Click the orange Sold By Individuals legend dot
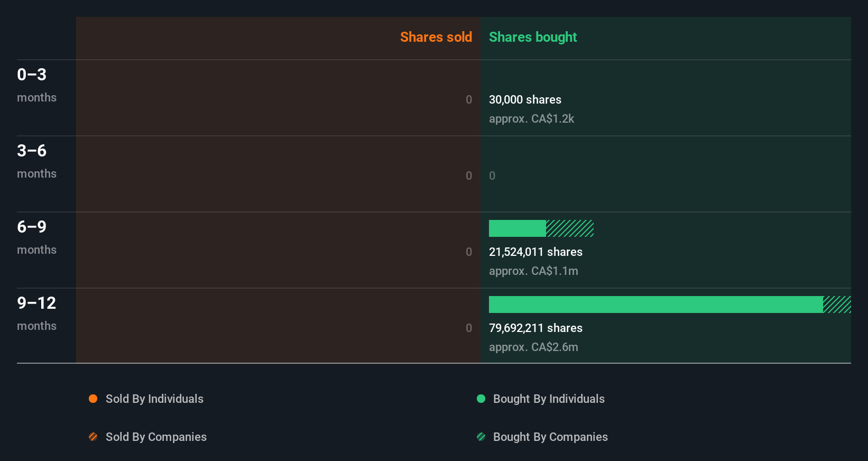Screen dimensions: 868x461 click(x=93, y=399)
